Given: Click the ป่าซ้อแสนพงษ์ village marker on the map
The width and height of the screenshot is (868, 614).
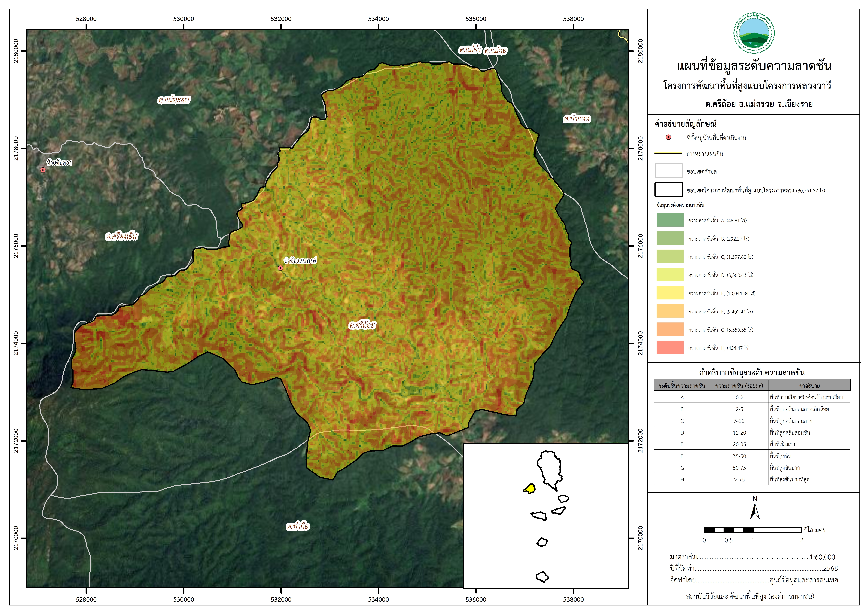Looking at the screenshot, I should [x=280, y=268].
